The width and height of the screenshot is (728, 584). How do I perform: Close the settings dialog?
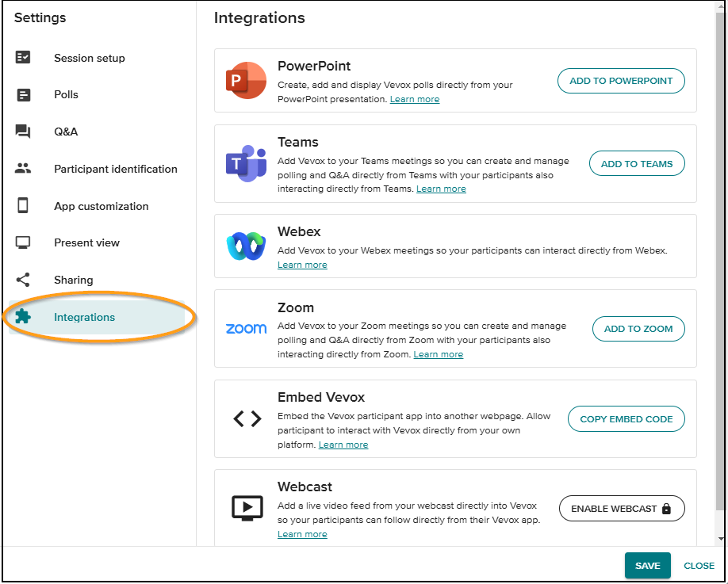point(699,566)
